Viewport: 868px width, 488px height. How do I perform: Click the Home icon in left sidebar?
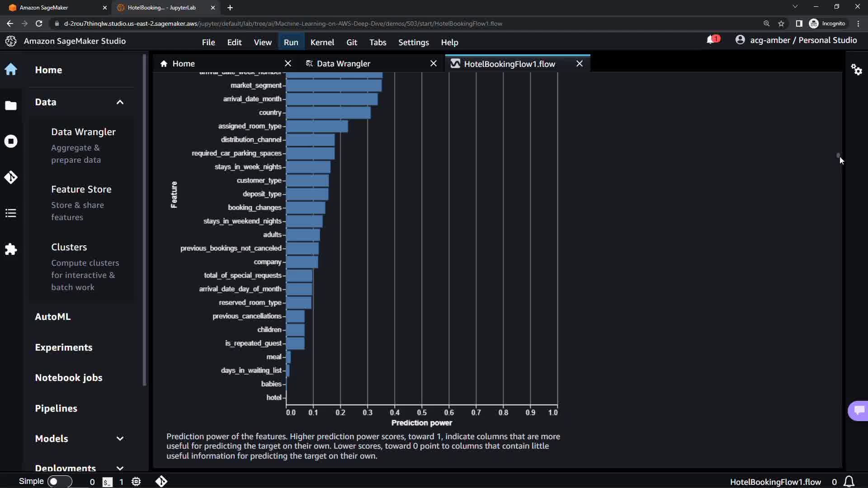coord(11,70)
